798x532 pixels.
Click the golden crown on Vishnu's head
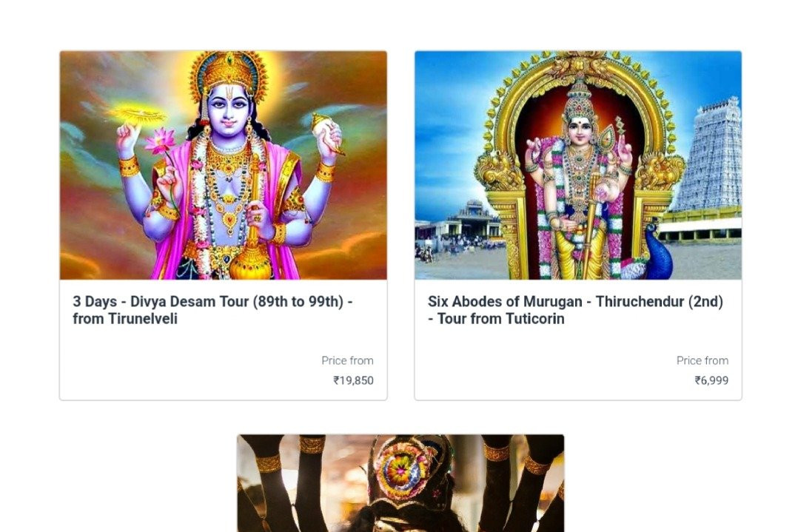[x=229, y=74]
